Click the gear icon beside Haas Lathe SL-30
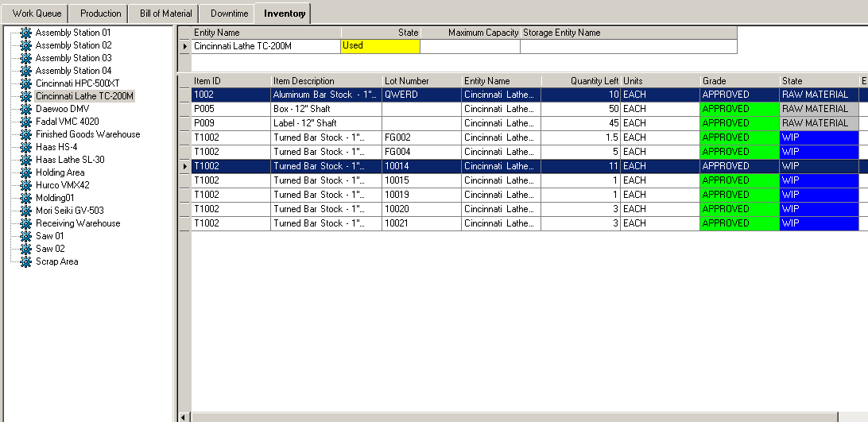The width and height of the screenshot is (868, 422). pyautogui.click(x=25, y=160)
